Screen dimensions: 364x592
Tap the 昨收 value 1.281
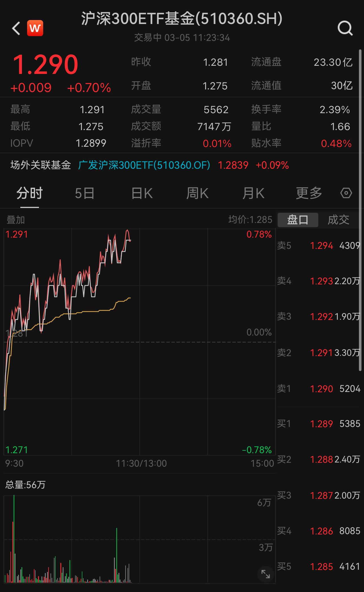coord(216,62)
